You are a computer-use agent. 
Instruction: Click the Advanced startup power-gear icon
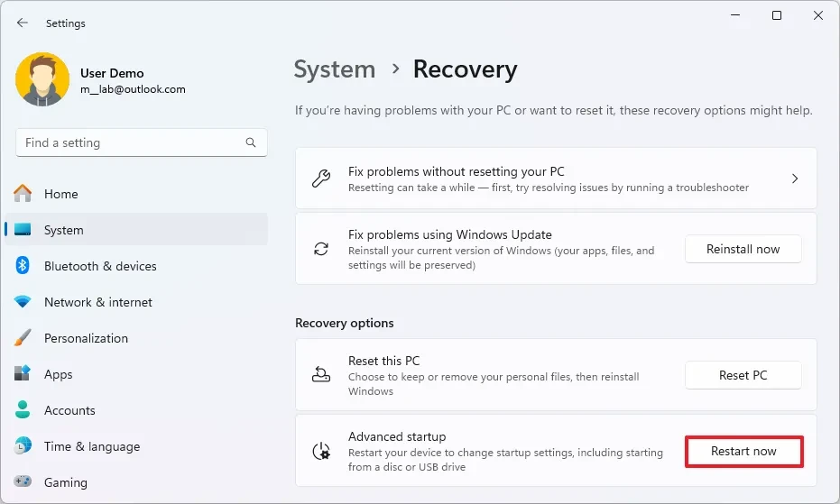coord(321,451)
